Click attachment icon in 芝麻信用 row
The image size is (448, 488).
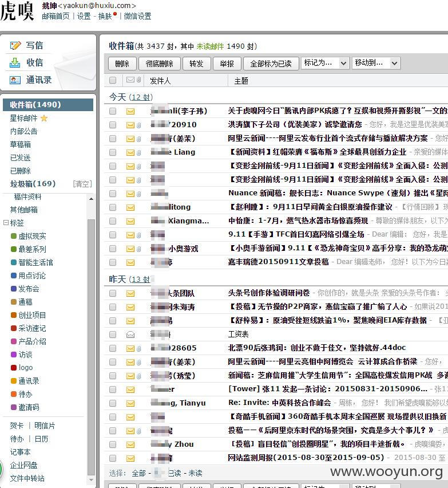tap(138, 376)
